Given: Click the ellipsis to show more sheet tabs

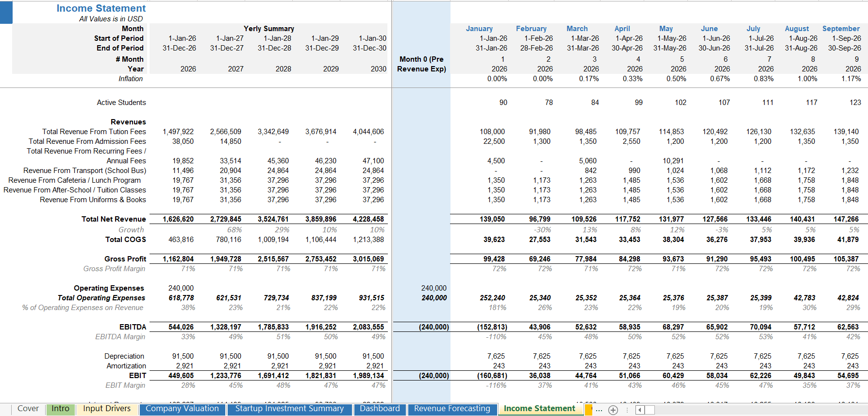Looking at the screenshot, I should (x=599, y=410).
